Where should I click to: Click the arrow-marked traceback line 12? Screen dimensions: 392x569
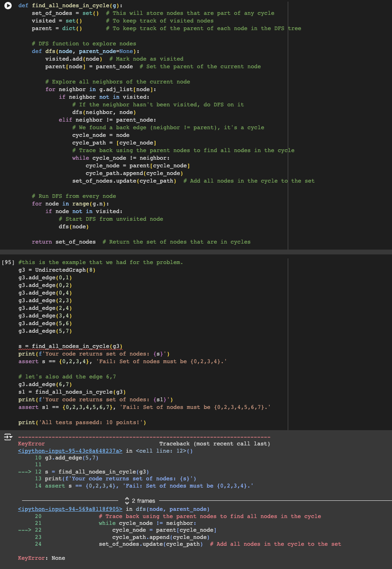[x=83, y=472]
